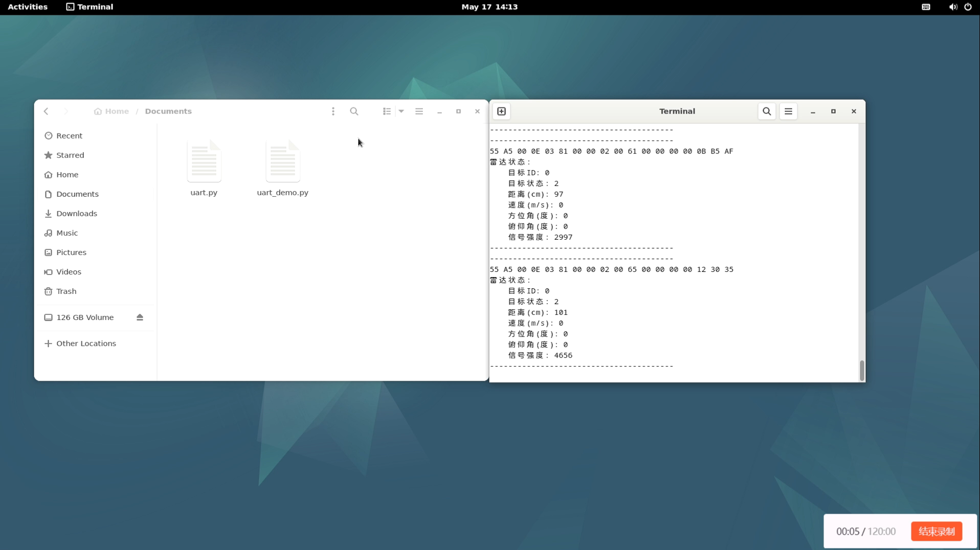
Task: Click hex line ending '0B B5 AF'
Action: 612,151
